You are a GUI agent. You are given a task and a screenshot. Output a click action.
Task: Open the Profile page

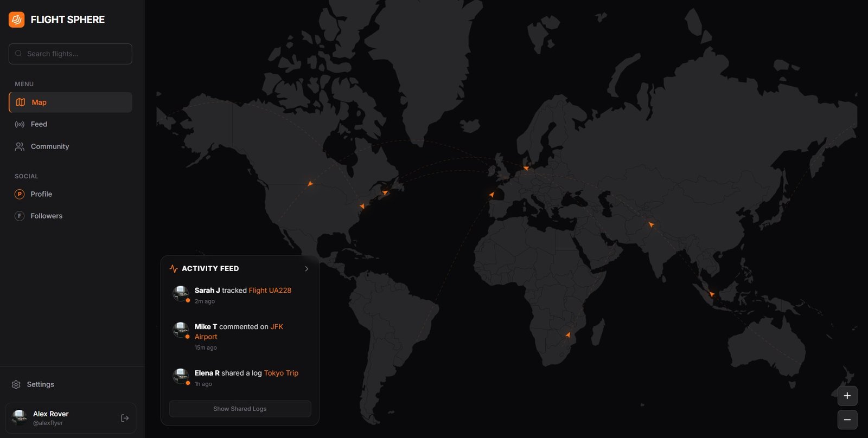point(41,194)
